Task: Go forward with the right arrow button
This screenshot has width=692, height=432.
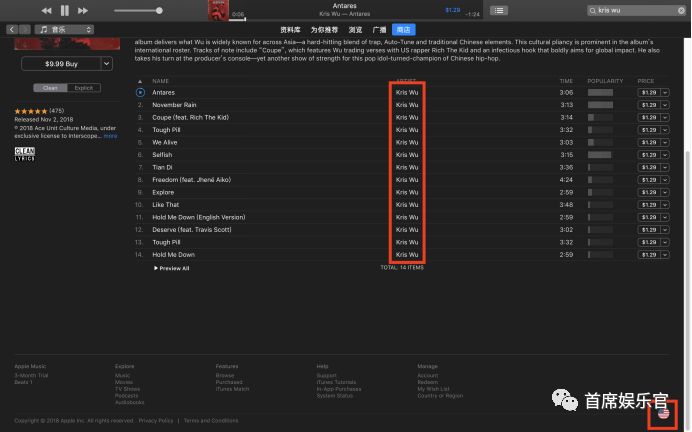Action: click(x=25, y=30)
